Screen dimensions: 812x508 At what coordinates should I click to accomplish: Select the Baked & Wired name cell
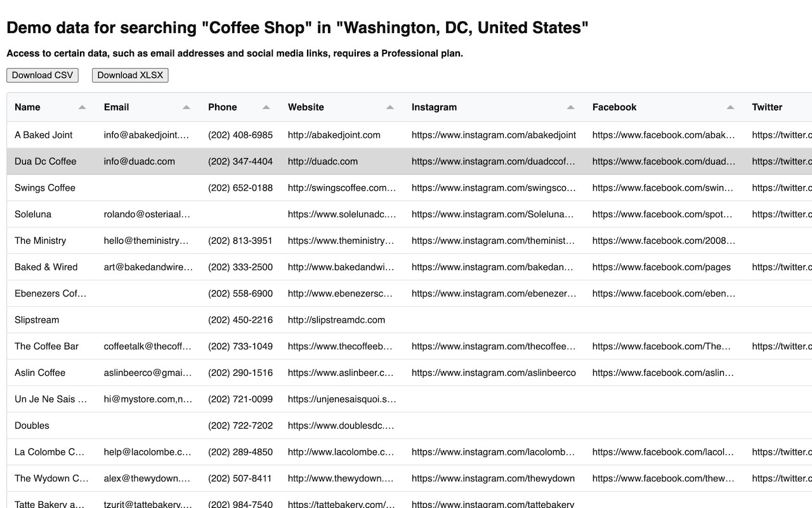tap(46, 267)
